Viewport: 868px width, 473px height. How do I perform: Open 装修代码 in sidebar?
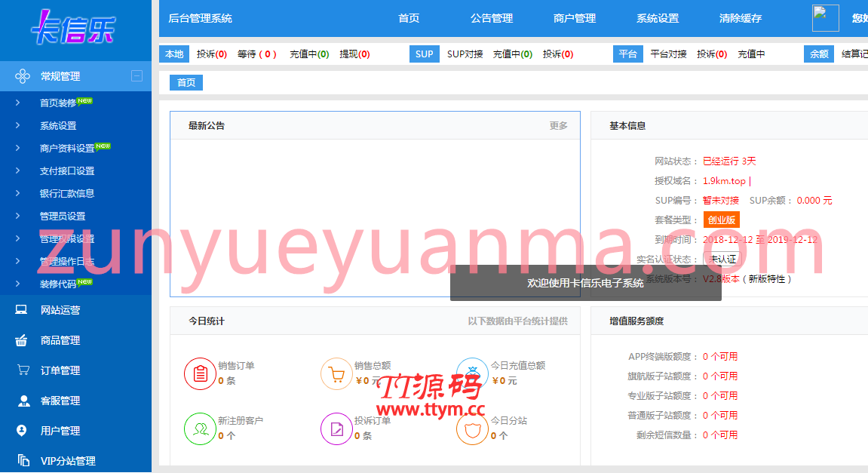coord(58,284)
